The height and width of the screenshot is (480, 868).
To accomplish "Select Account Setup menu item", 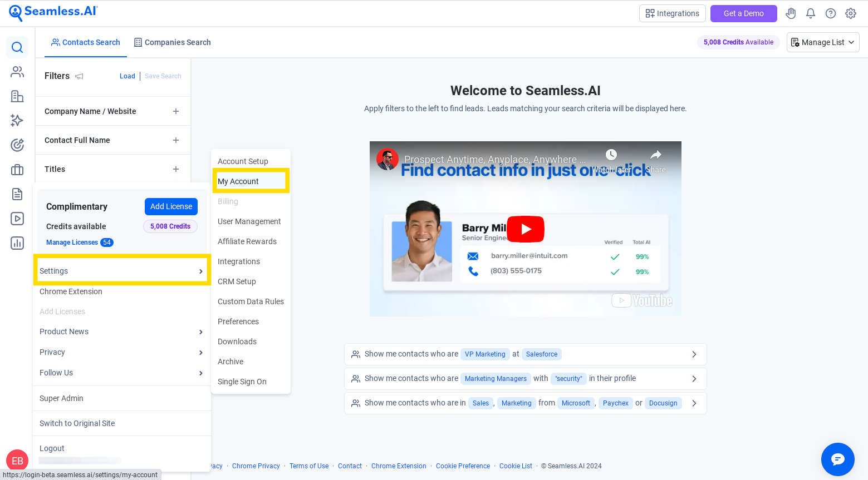I will [x=251, y=161].
